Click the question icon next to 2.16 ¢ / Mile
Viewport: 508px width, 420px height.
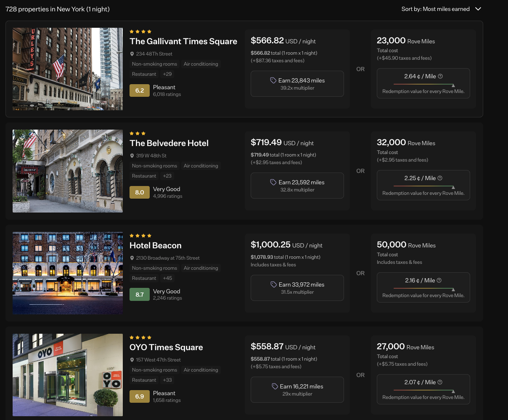point(439,280)
